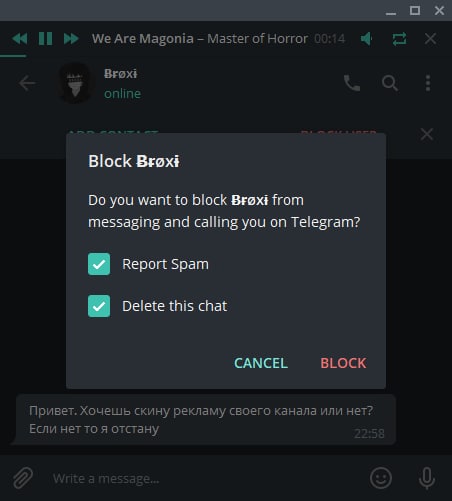The image size is (452, 501).
Task: Uncheck the Report Spam checkbox
Action: [99, 264]
